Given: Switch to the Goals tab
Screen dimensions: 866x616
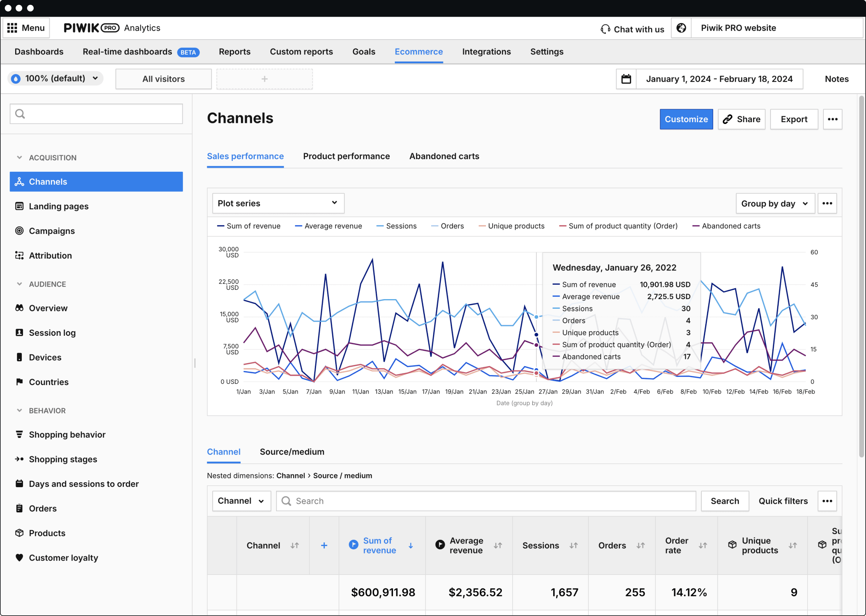Looking at the screenshot, I should click(x=364, y=51).
